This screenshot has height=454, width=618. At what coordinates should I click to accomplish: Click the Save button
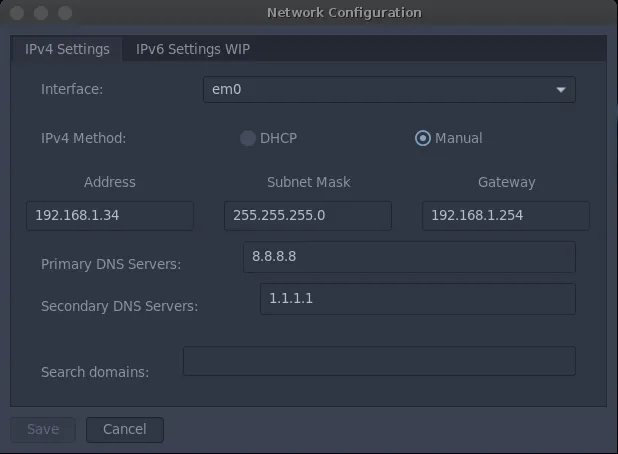pyautogui.click(x=43, y=430)
